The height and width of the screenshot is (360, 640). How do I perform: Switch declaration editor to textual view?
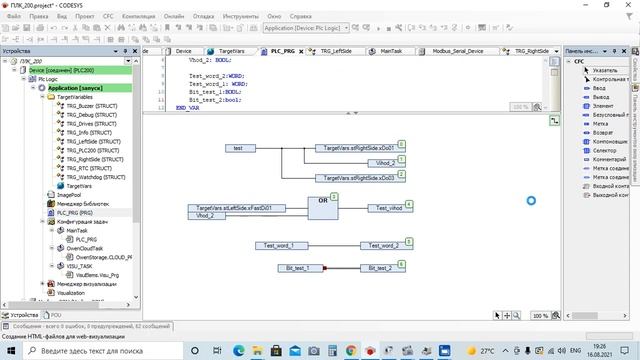point(554,62)
